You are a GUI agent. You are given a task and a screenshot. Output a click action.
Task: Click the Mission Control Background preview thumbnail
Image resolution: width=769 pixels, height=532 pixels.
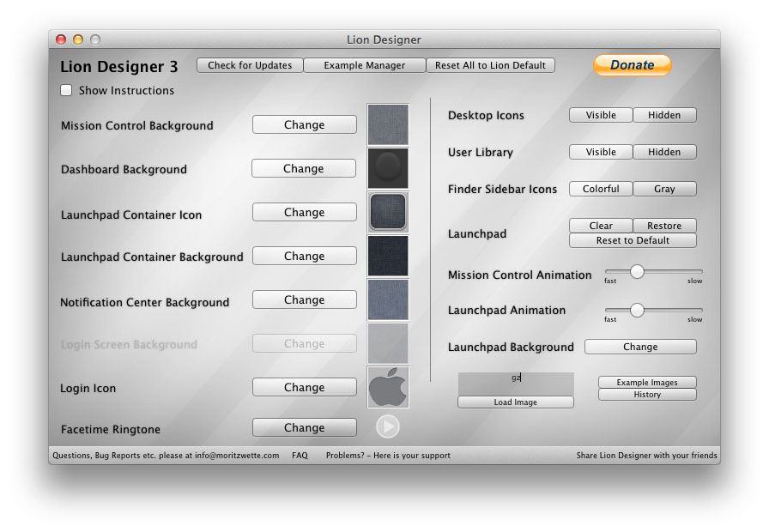coord(388,125)
